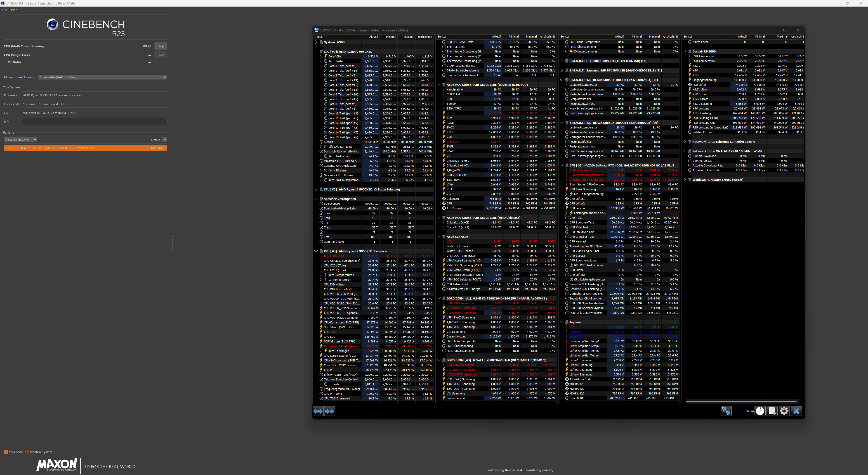Image resolution: width=868 pixels, height=475 pixels.
Task: Start logging via the report sheet icon
Action: click(772, 411)
